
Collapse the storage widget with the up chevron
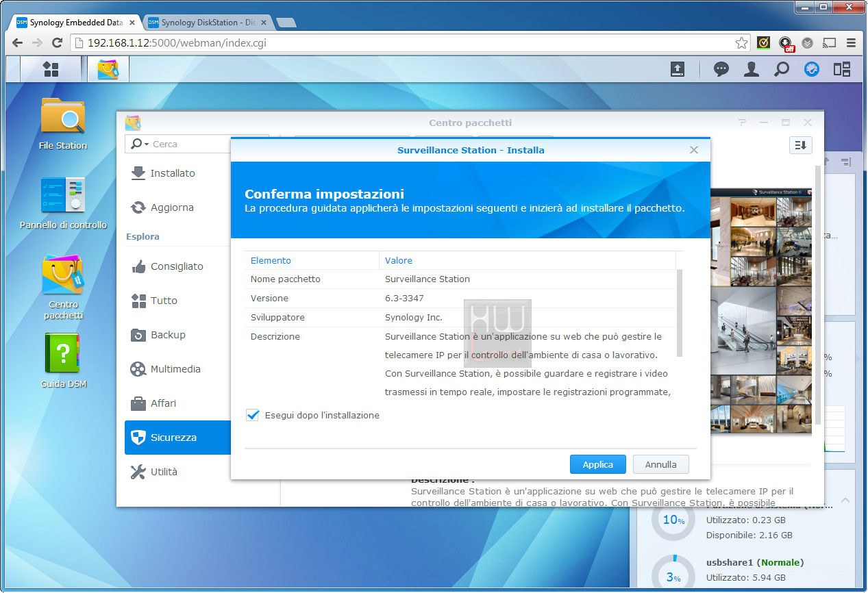tap(845, 501)
